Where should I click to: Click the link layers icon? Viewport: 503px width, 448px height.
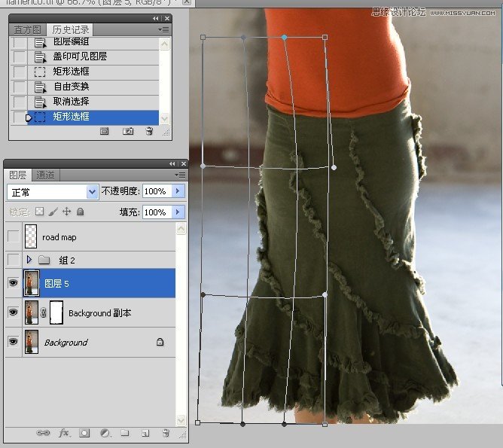click(44, 434)
